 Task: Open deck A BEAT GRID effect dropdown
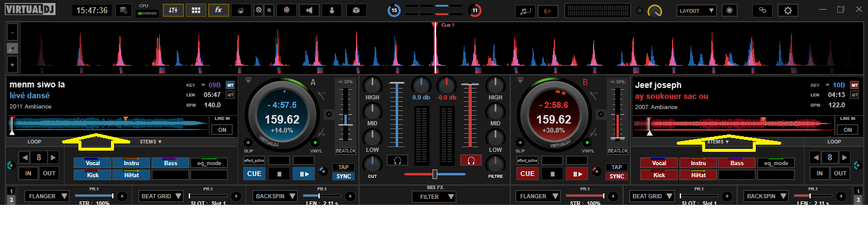click(x=161, y=196)
